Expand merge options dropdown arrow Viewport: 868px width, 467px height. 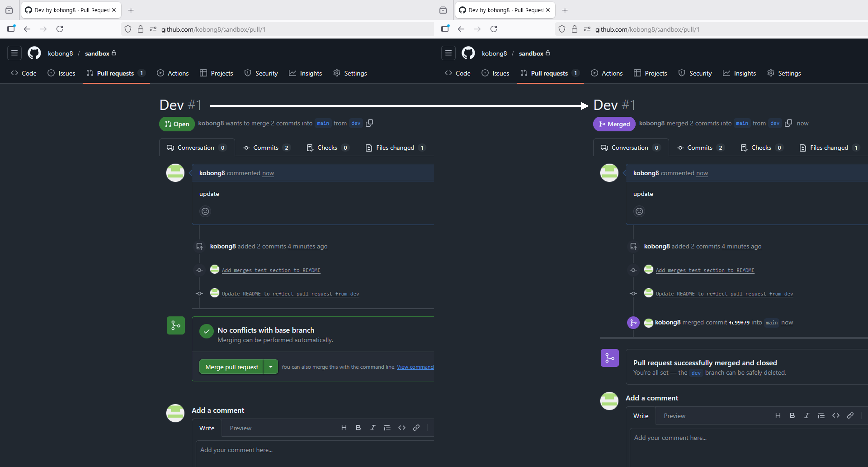[271, 367]
